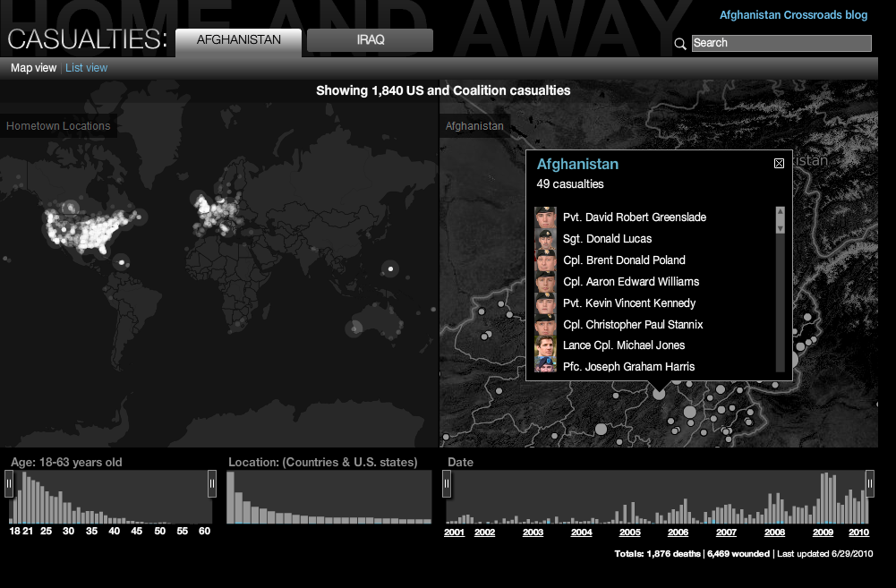Select Pvt. David Robert Greenslade's photo
896x588 pixels.
point(545,217)
